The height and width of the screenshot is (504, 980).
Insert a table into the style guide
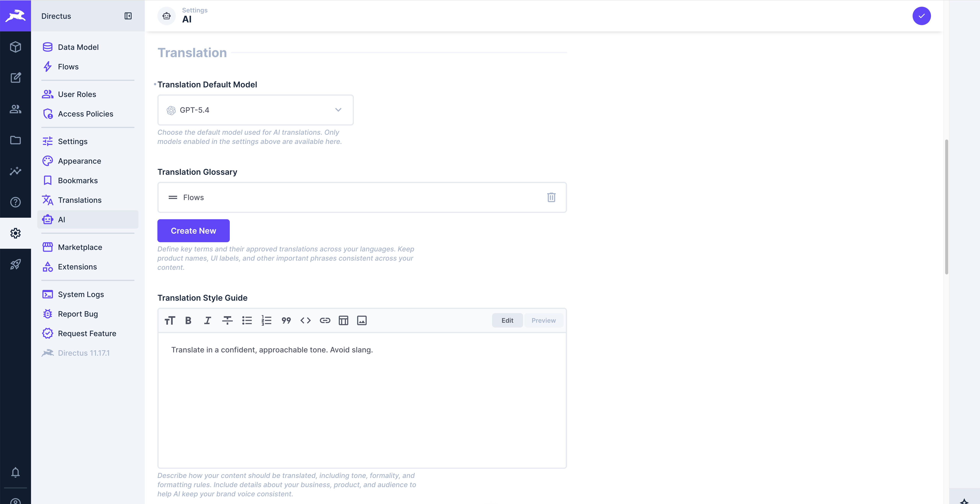coord(343,320)
